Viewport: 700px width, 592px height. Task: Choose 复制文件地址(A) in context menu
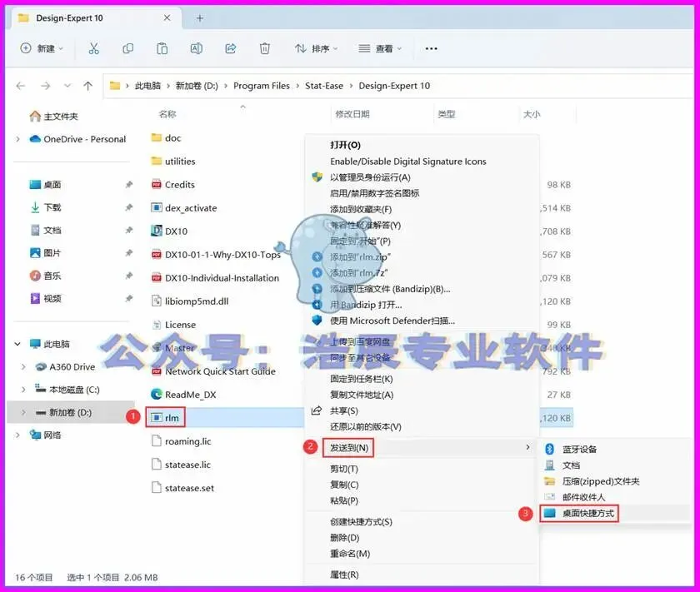click(x=362, y=395)
